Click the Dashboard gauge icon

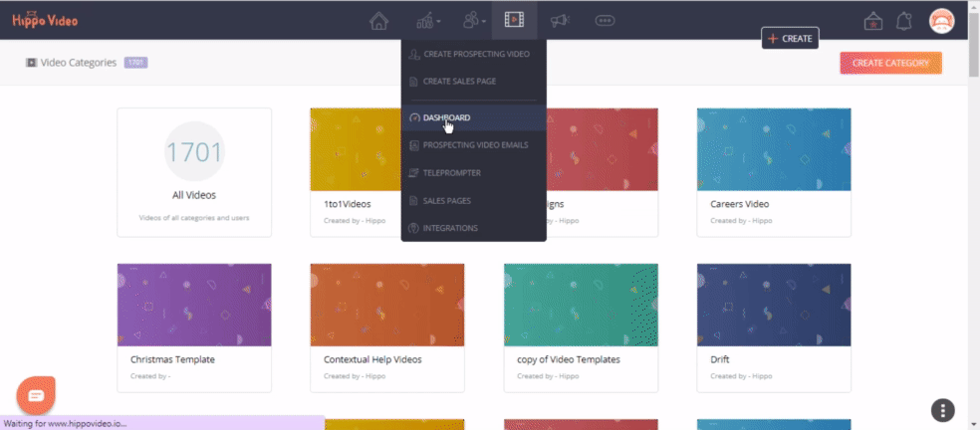[x=413, y=117]
